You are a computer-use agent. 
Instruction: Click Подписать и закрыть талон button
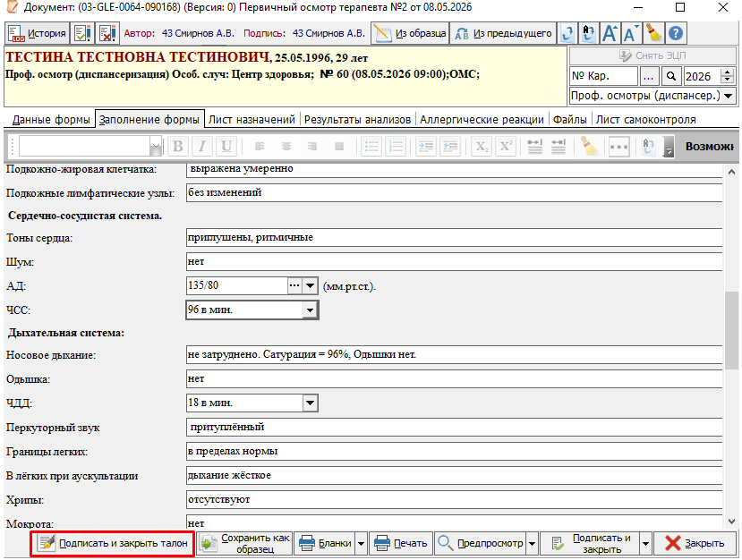coord(112,543)
